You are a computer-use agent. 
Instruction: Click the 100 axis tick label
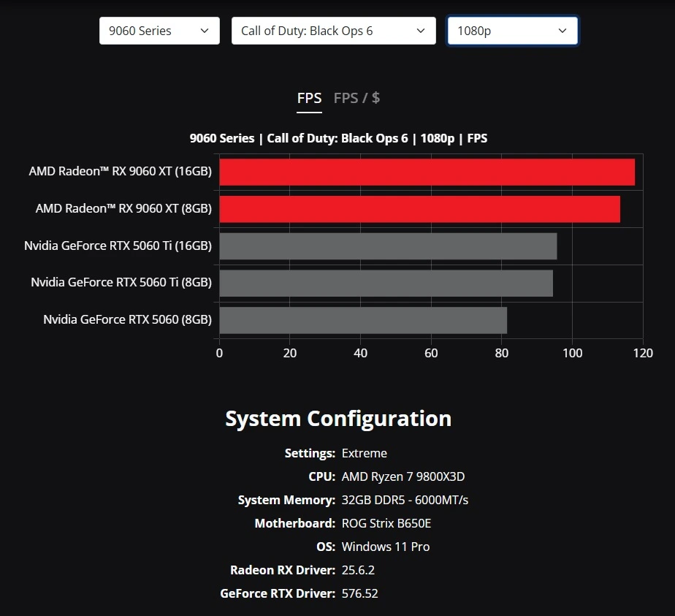572,353
